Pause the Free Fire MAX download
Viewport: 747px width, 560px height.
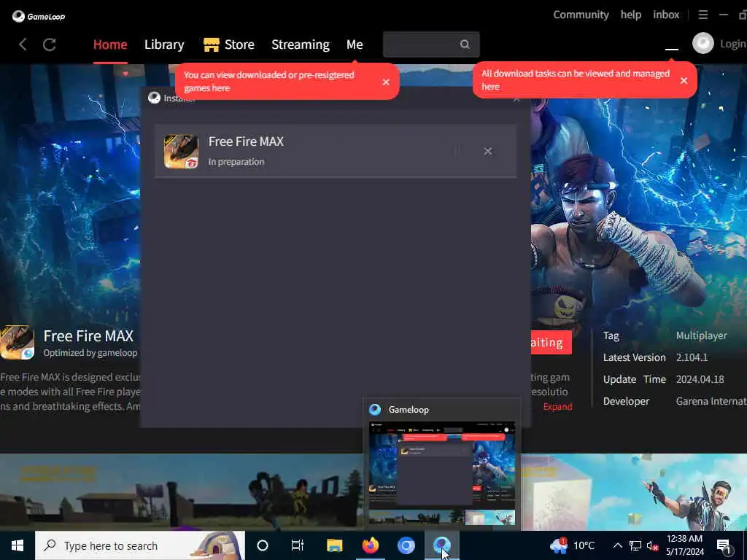pos(457,151)
